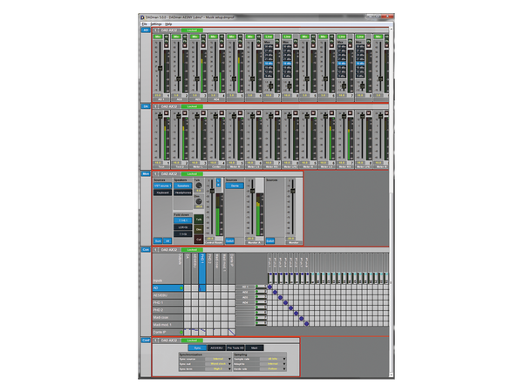Toggle the mute icon on DA channel 3
The image size is (532, 392).
pos(203,113)
